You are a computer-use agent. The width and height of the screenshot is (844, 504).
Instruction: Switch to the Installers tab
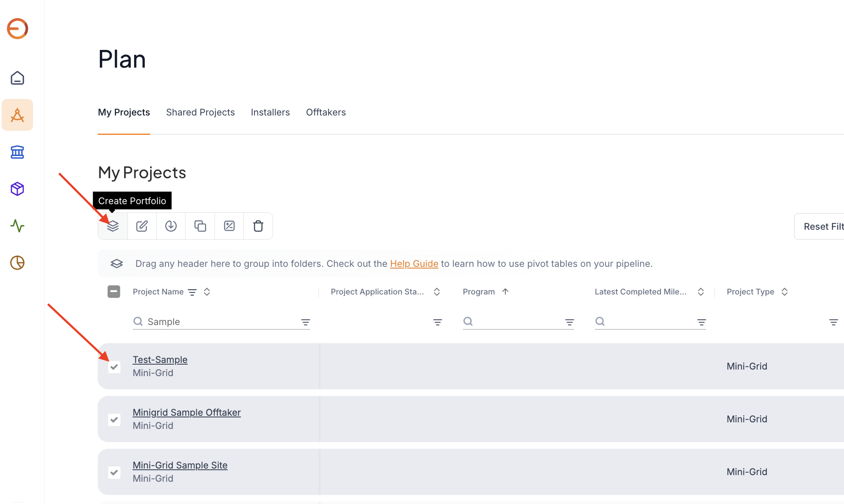coord(270,112)
